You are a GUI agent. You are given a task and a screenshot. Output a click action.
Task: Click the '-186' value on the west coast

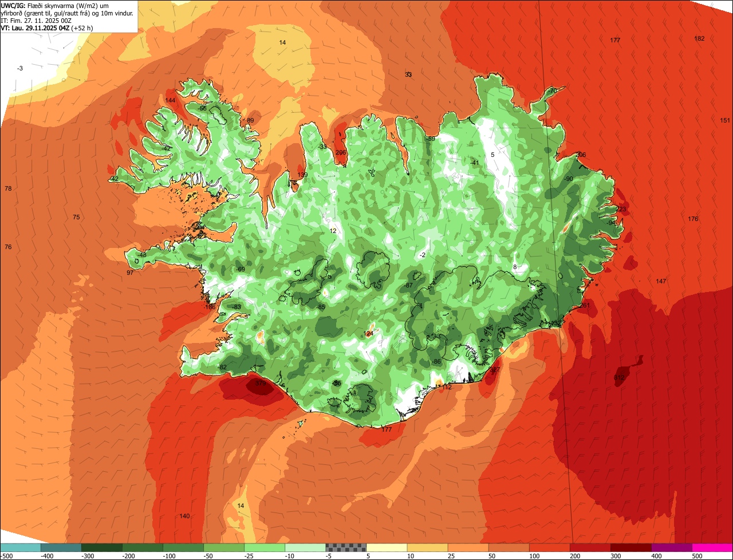click(x=210, y=307)
